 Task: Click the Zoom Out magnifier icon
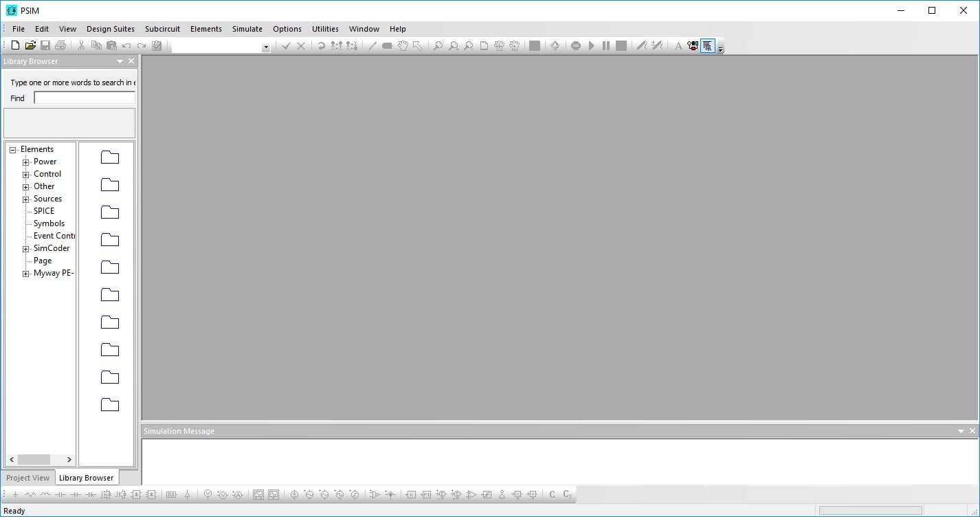coord(469,46)
